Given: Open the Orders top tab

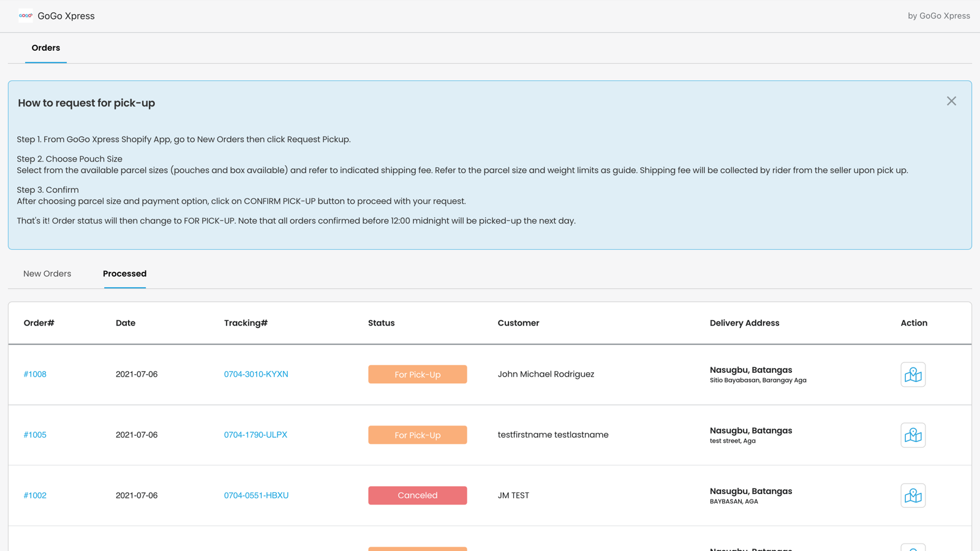Looking at the screenshot, I should tap(46, 48).
